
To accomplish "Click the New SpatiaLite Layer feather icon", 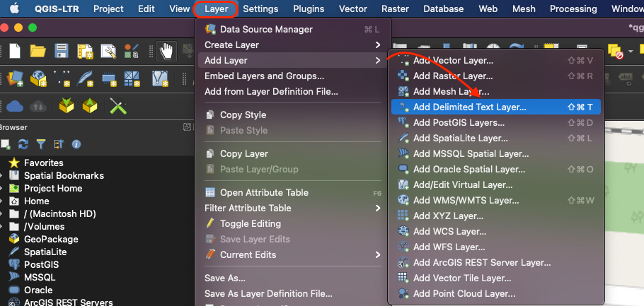I will coord(85,78).
